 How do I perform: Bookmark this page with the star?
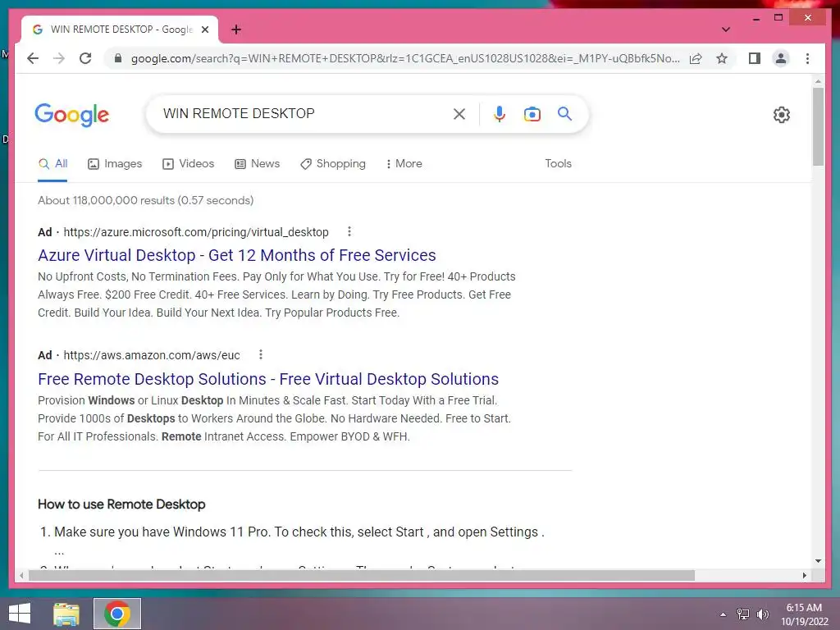[722, 58]
